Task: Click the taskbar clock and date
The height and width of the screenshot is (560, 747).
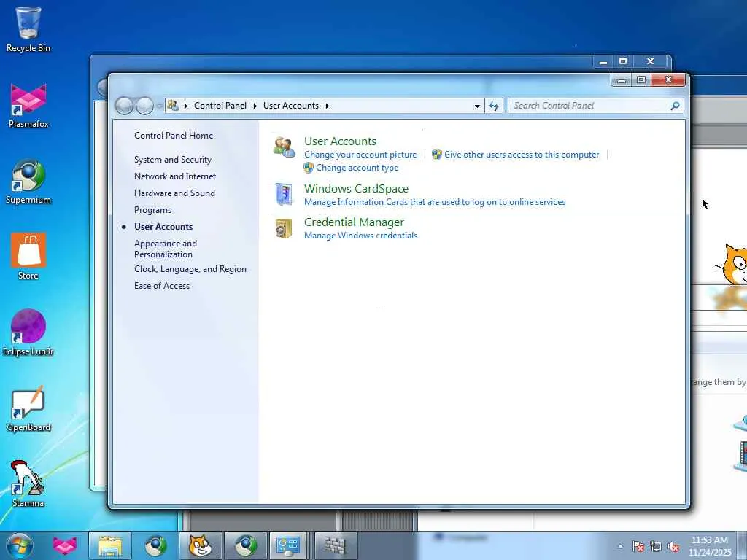Action: point(710,546)
